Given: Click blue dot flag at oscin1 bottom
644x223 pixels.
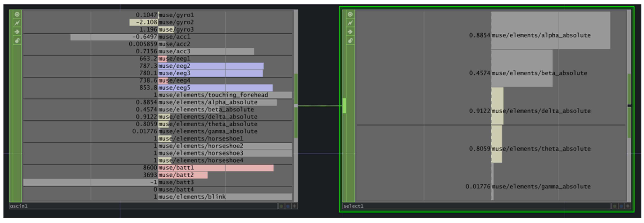Looking at the screenshot, I should (x=288, y=206).
